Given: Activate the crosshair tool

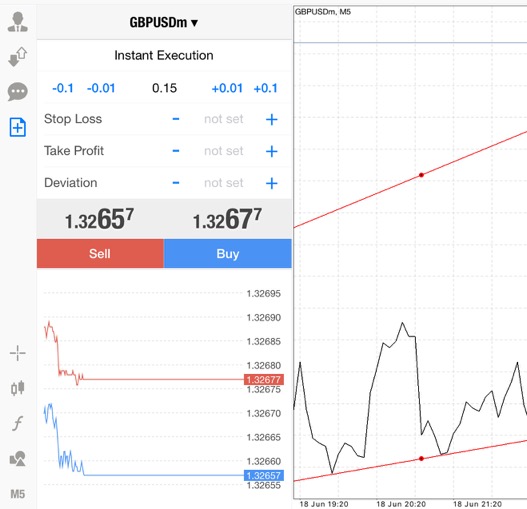Looking at the screenshot, I should pos(17,353).
